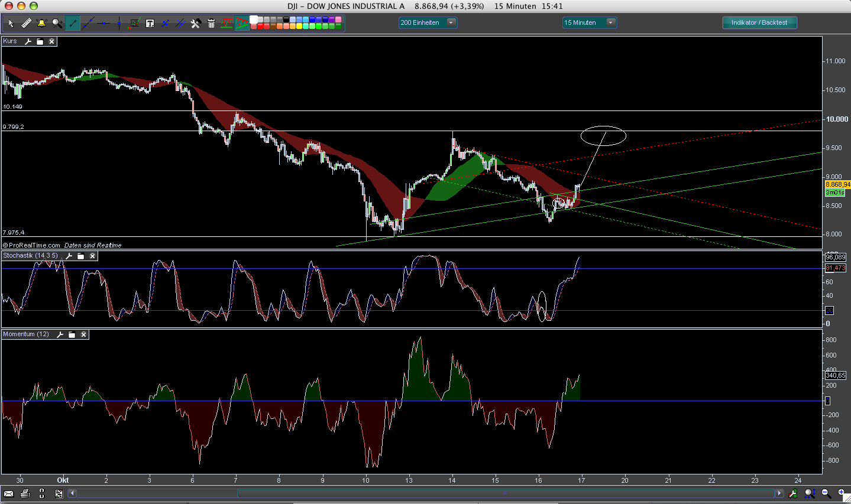Click the stacked pages icon in bottom bar

(59, 493)
